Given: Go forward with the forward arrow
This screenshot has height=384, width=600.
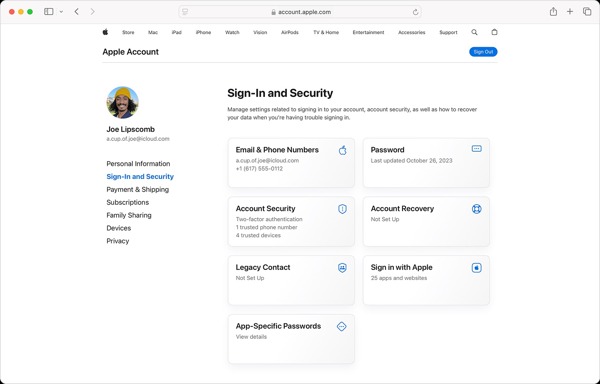Looking at the screenshot, I should point(92,11).
